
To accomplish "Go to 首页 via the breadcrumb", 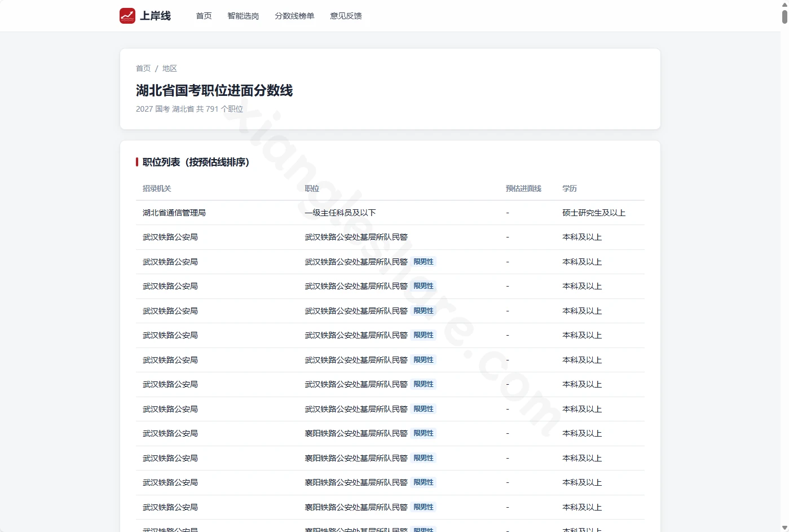I will tap(143, 68).
